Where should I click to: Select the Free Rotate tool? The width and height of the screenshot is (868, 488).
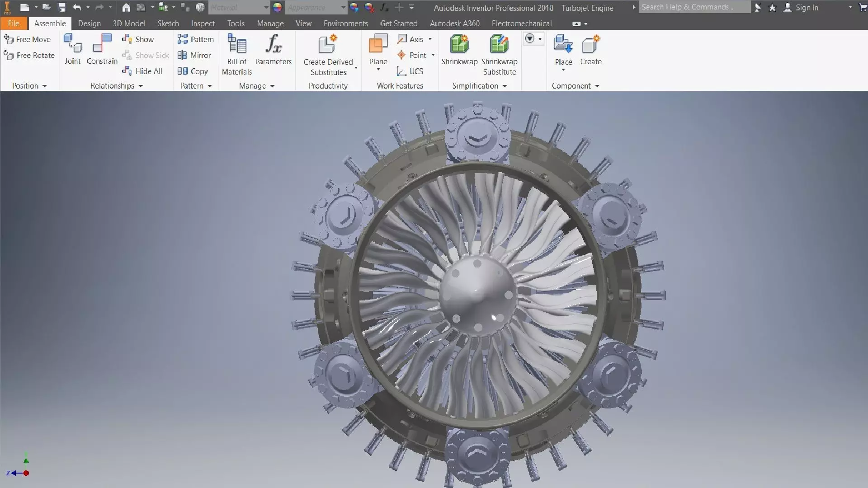(x=29, y=55)
